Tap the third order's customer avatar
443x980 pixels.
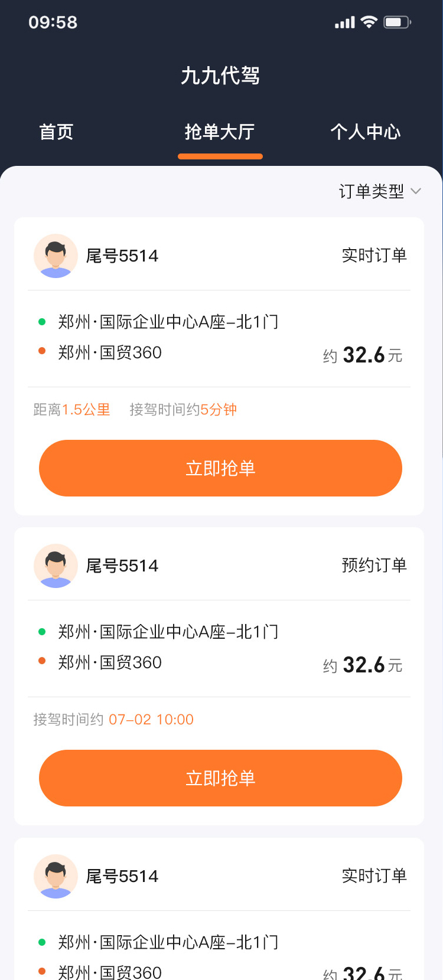pyautogui.click(x=56, y=876)
